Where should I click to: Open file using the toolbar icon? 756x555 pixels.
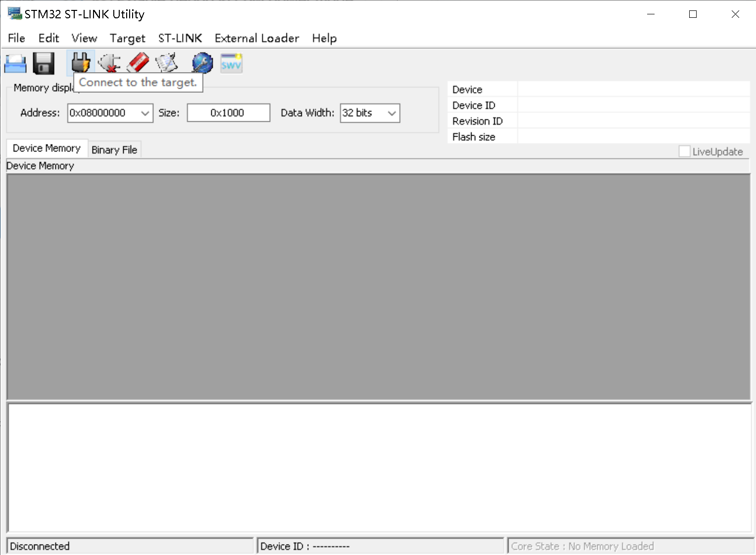(15, 63)
